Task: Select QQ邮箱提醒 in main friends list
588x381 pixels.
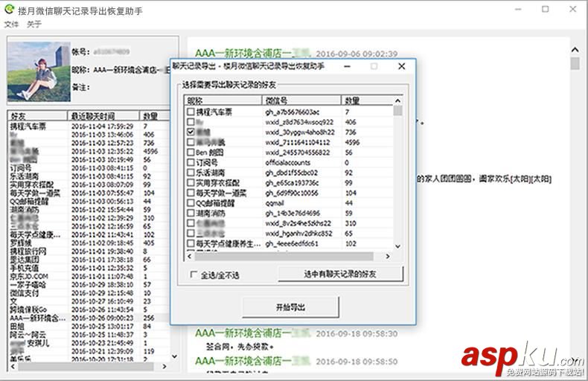Action: (29, 202)
